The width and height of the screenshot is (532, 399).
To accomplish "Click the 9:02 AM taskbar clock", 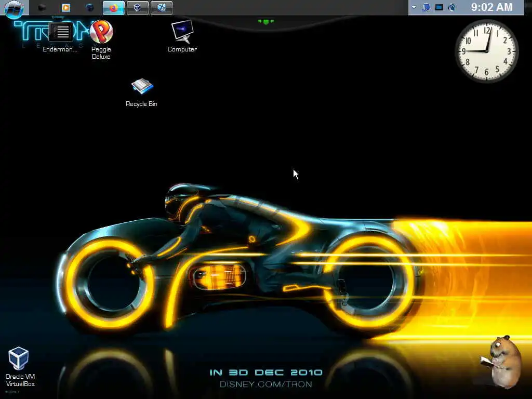I will coord(491,7).
